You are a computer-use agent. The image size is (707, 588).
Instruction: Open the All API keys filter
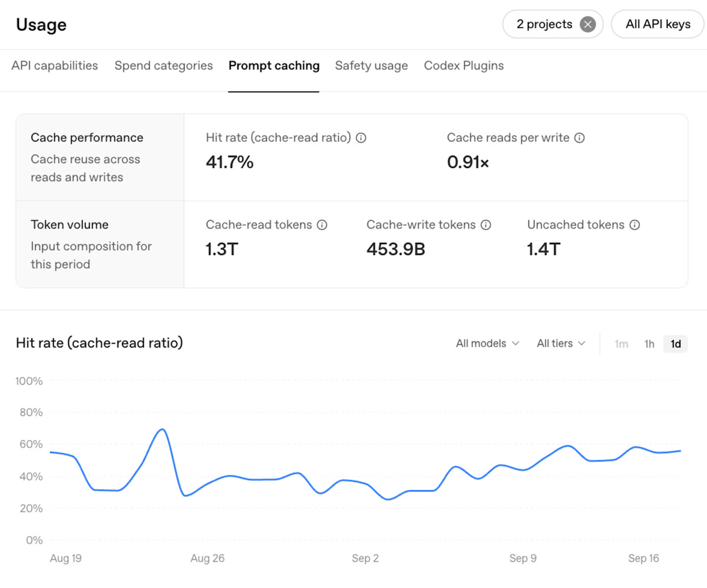(658, 24)
